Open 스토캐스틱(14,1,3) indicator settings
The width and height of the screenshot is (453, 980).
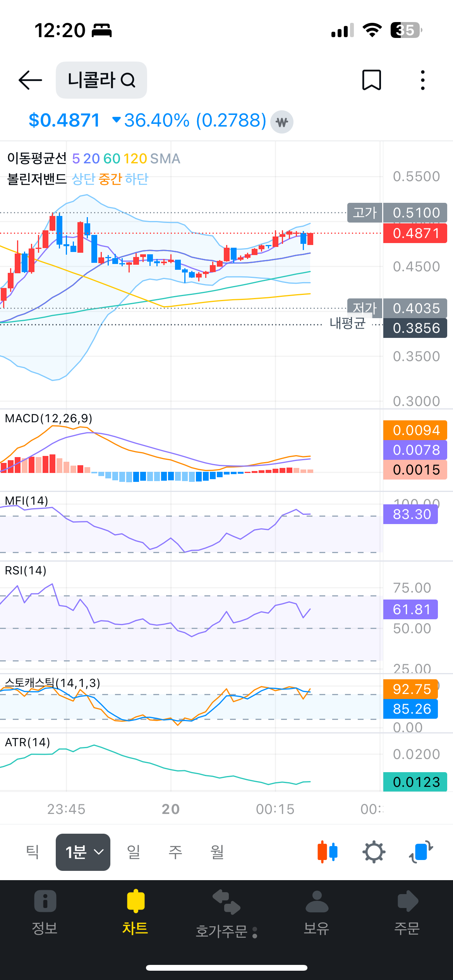[x=52, y=683]
